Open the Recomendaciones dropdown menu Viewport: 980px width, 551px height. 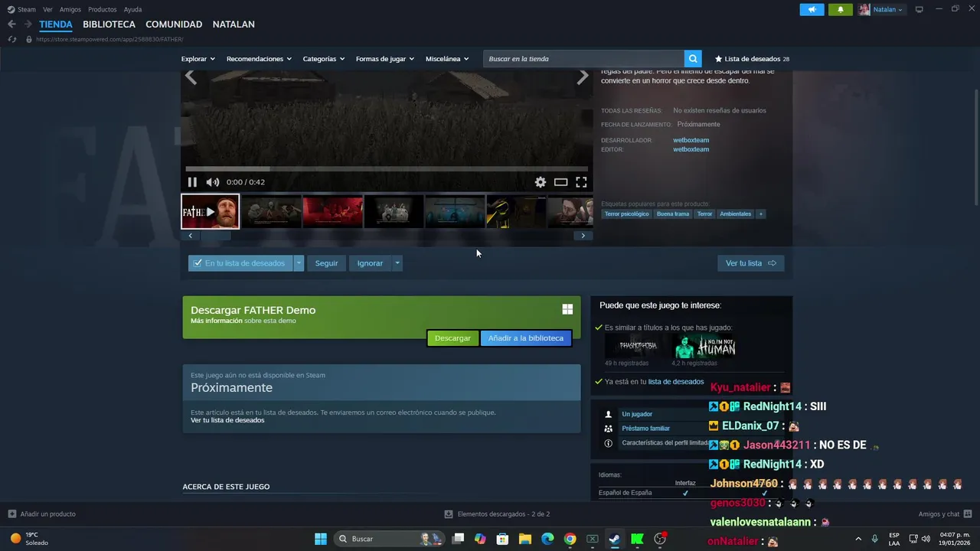[259, 59]
